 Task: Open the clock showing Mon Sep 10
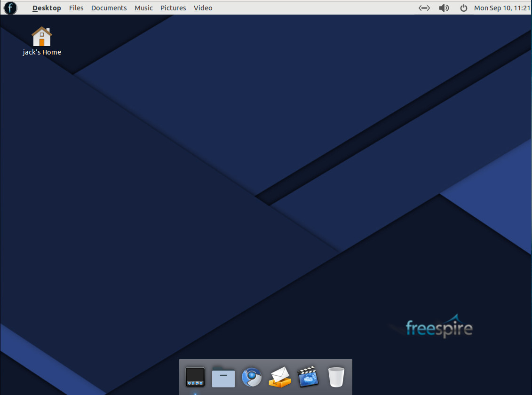point(502,8)
